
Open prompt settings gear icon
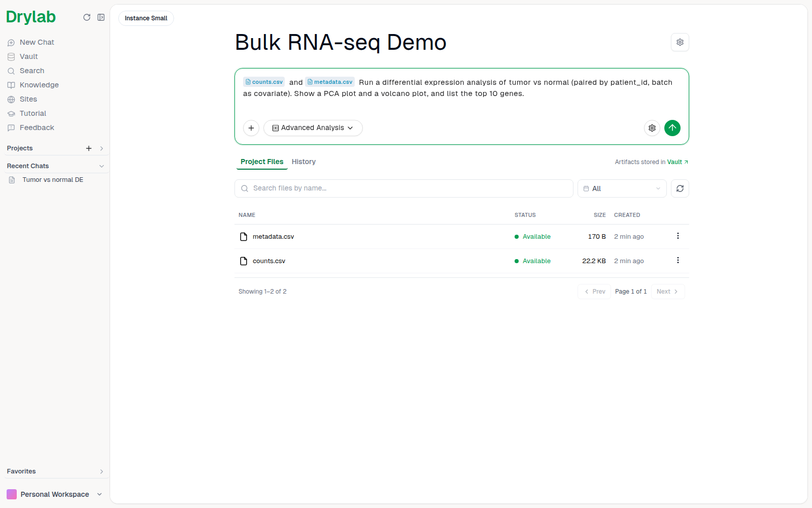(x=652, y=128)
